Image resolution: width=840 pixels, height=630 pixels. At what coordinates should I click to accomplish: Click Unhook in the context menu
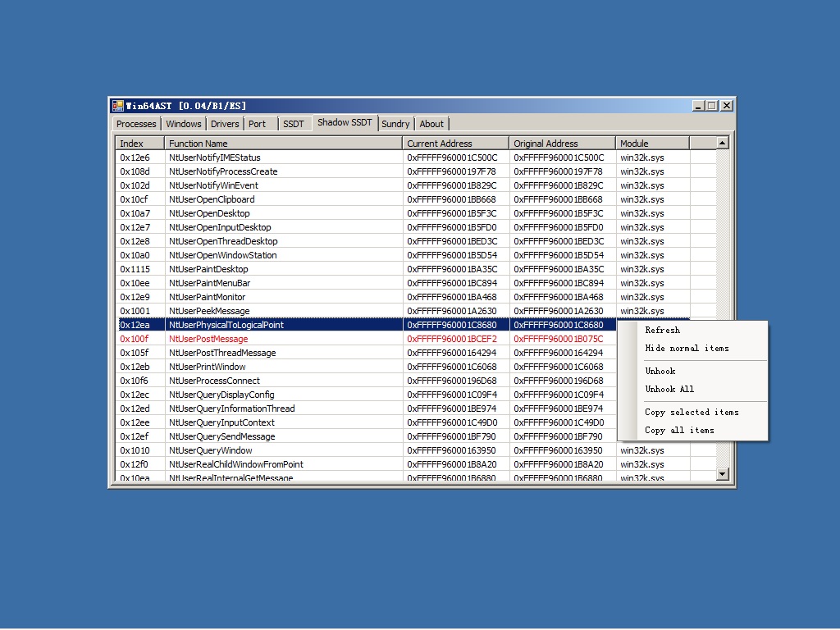[x=660, y=371]
